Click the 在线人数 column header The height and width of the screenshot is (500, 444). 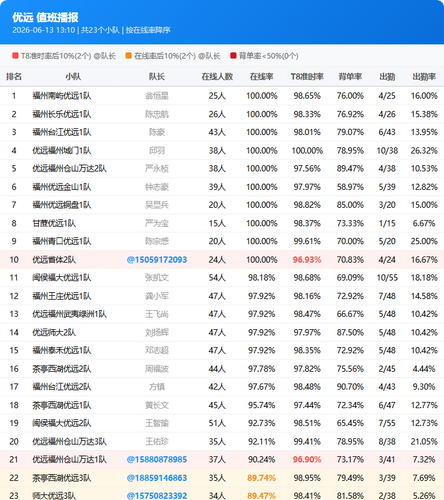(x=217, y=77)
